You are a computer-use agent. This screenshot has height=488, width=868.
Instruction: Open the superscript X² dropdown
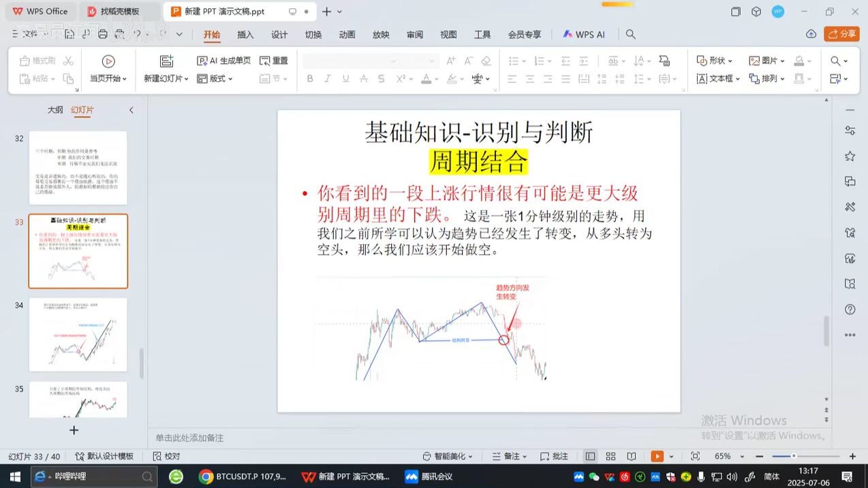(x=405, y=78)
